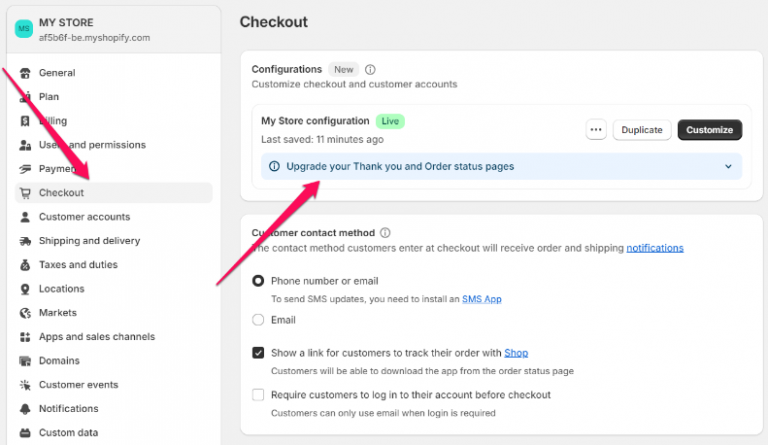This screenshot has height=445, width=768.
Task: Open Custom data settings
Action: click(x=114, y=433)
